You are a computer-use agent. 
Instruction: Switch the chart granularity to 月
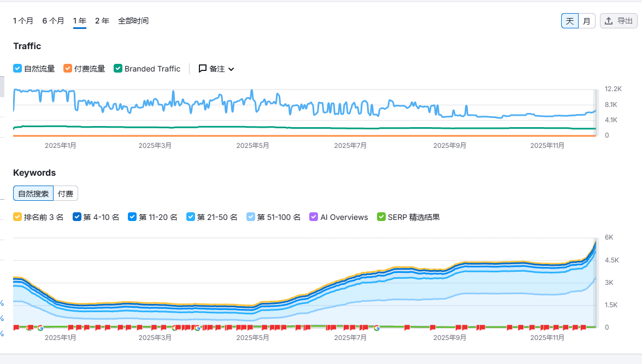[586, 21]
